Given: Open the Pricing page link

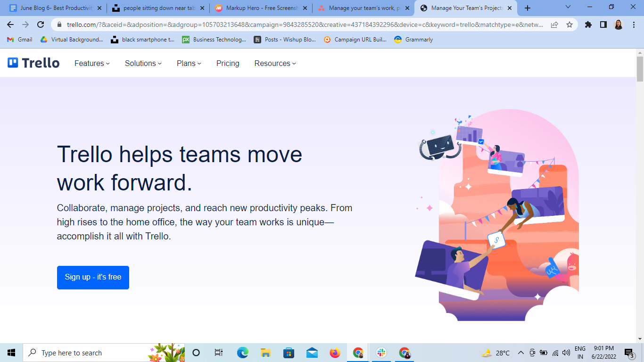Looking at the screenshot, I should pyautogui.click(x=228, y=63).
